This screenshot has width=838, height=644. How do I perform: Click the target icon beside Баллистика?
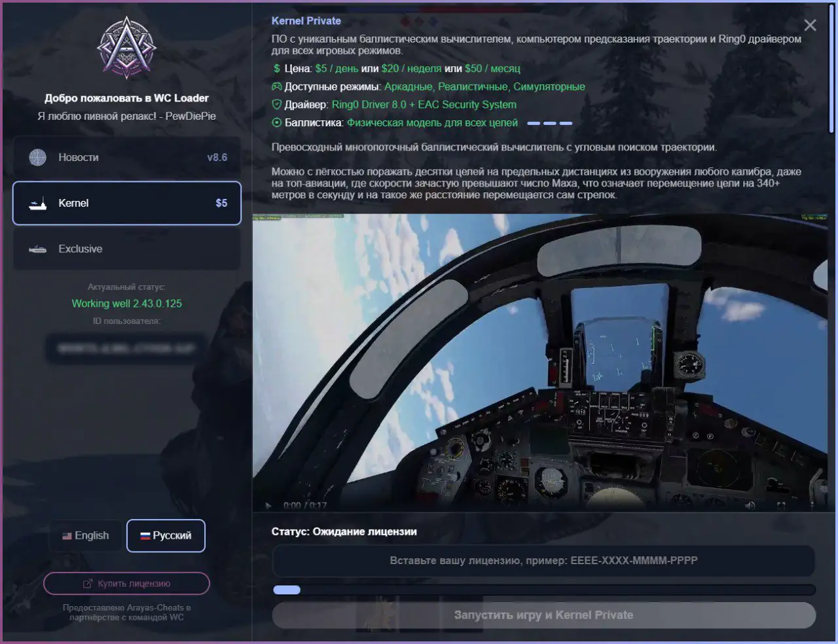pos(277,122)
